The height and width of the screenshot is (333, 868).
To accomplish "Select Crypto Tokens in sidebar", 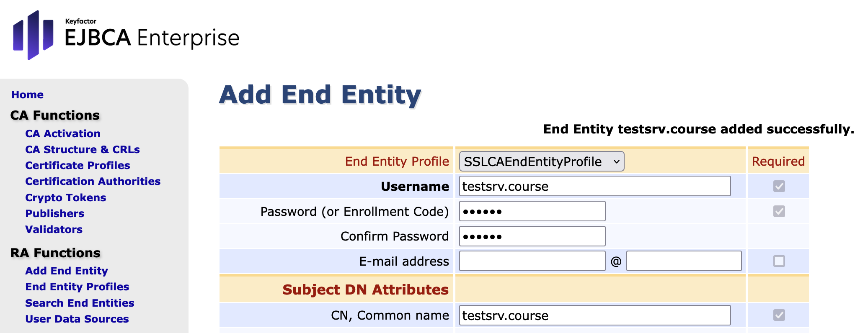I will (65, 198).
